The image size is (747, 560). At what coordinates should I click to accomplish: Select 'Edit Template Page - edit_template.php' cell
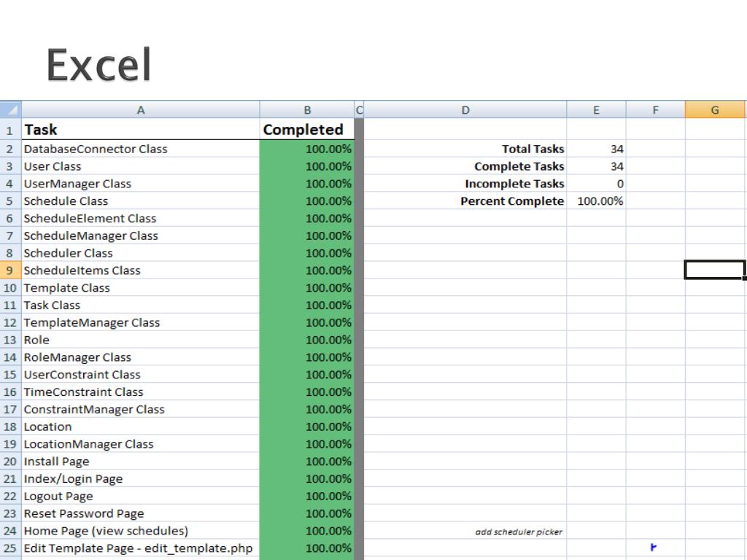click(141, 548)
